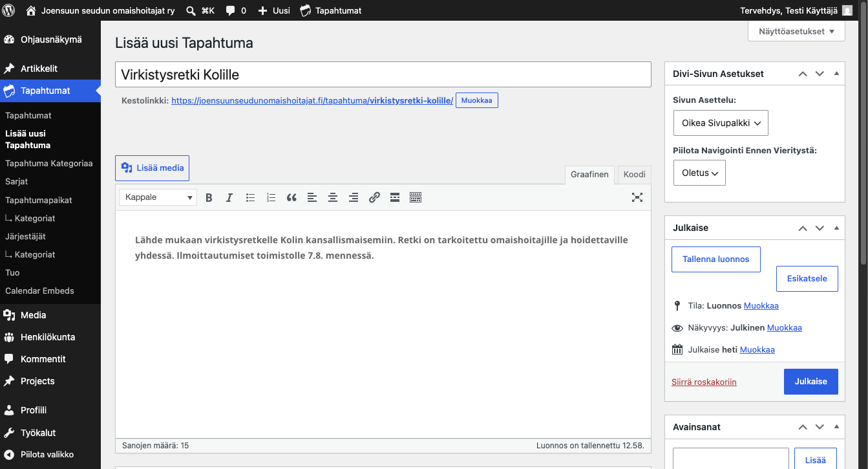Align text right
The image size is (868, 469).
(x=354, y=197)
